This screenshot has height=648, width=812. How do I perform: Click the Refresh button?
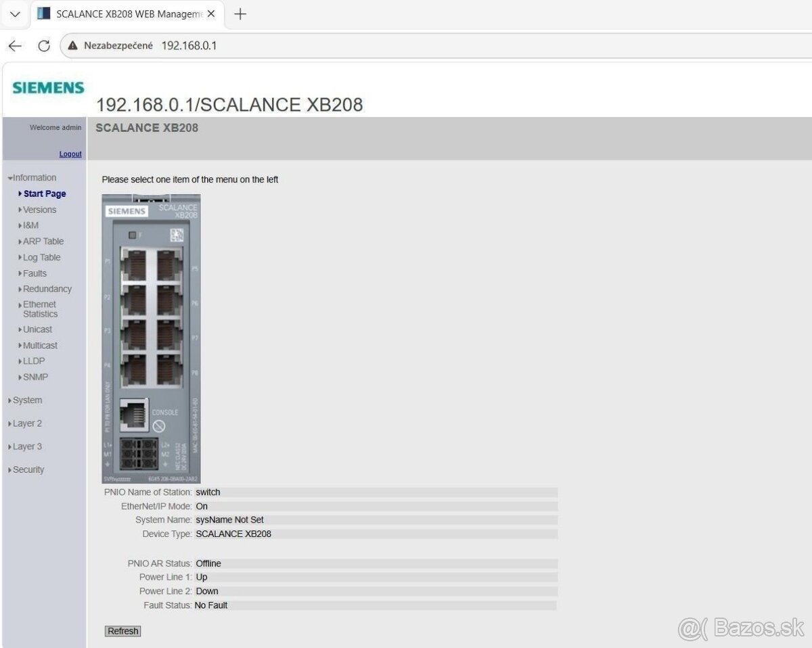pyautogui.click(x=123, y=631)
